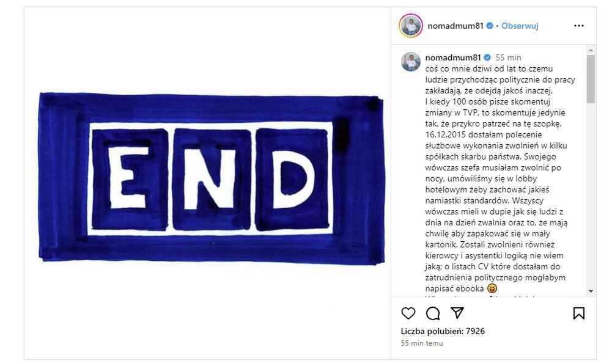Click the small avatar beside the caption
Viewport: 612px width, 364px height.
click(x=411, y=62)
